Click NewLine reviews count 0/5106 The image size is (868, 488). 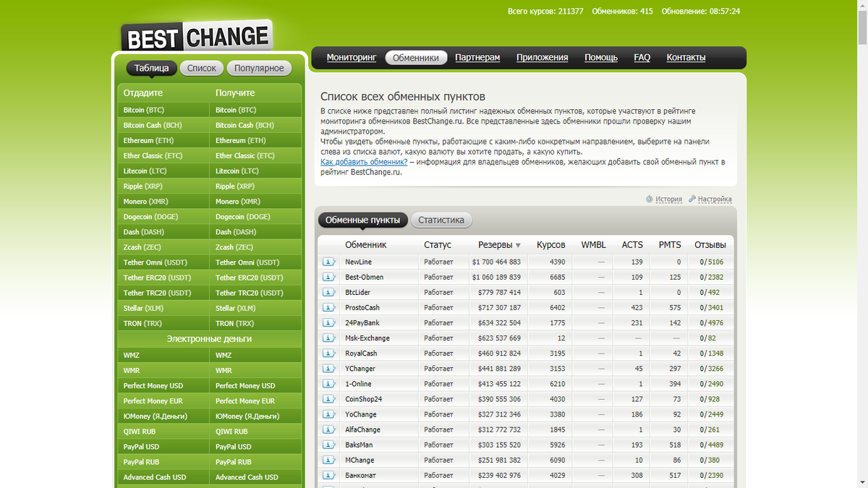tap(712, 262)
